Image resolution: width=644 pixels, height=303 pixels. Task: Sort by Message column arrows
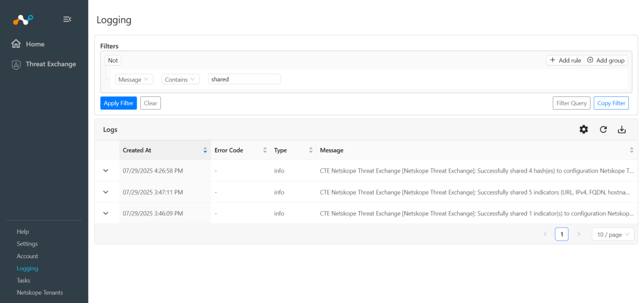(x=631, y=151)
